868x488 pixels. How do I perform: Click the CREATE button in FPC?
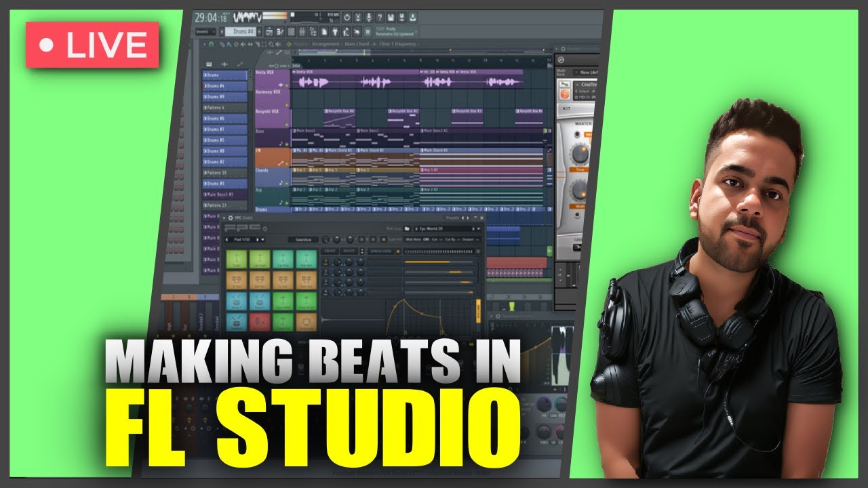pos(330,251)
